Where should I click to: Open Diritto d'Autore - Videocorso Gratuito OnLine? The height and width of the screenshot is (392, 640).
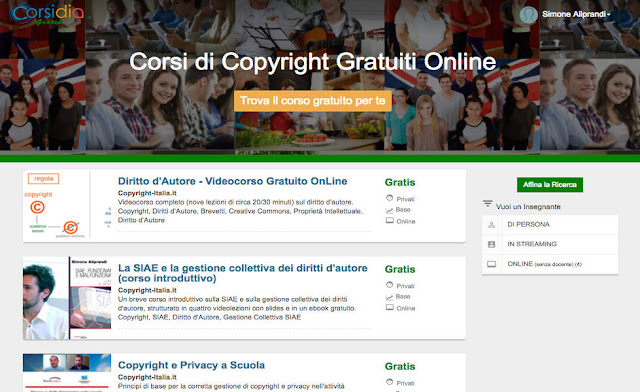233,181
